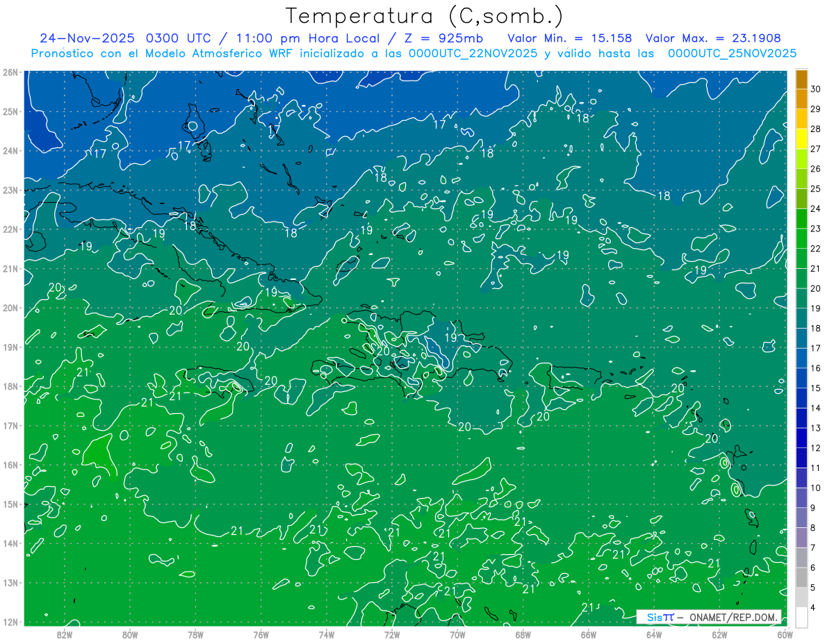Click the 18N latitude axis label
This screenshot has width=834, height=644.
point(10,386)
